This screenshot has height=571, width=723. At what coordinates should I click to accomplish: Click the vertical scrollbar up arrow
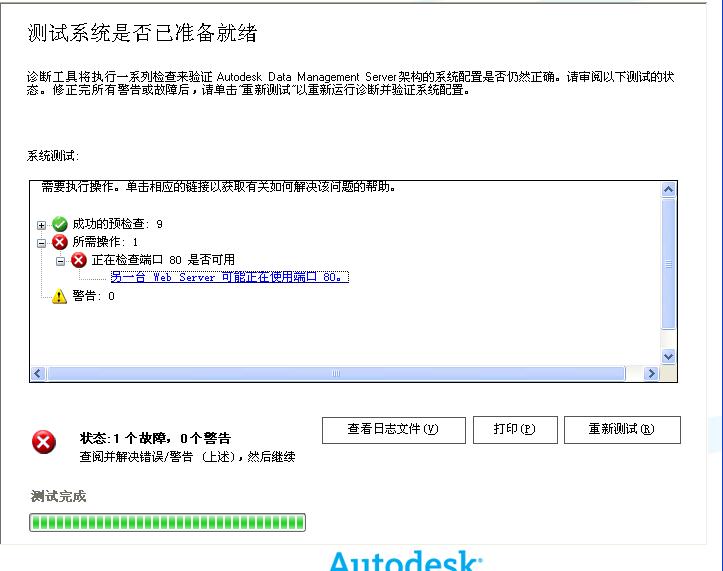[669, 189]
